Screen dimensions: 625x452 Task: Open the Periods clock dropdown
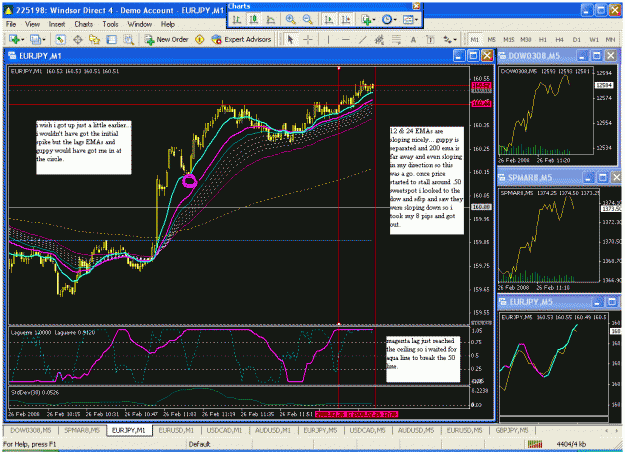tap(389, 19)
